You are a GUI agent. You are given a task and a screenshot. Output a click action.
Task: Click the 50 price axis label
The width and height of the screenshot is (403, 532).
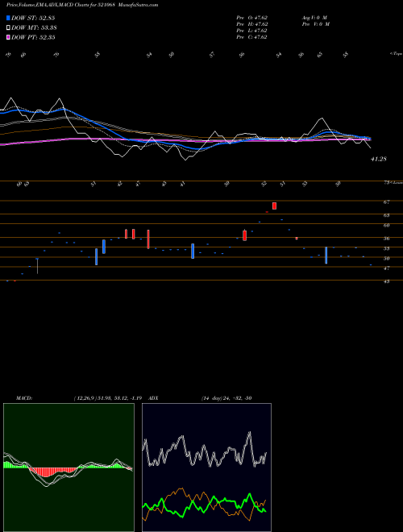tap(386, 259)
